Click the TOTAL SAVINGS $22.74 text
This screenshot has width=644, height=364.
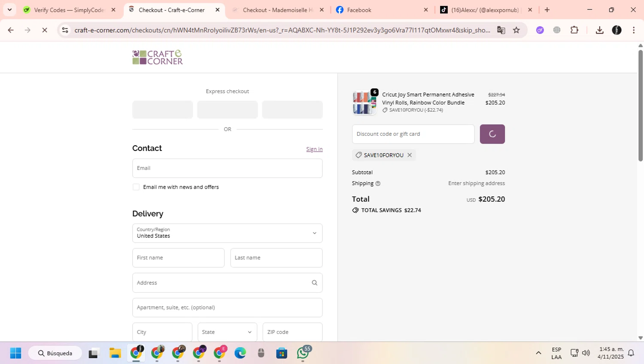[x=391, y=210]
